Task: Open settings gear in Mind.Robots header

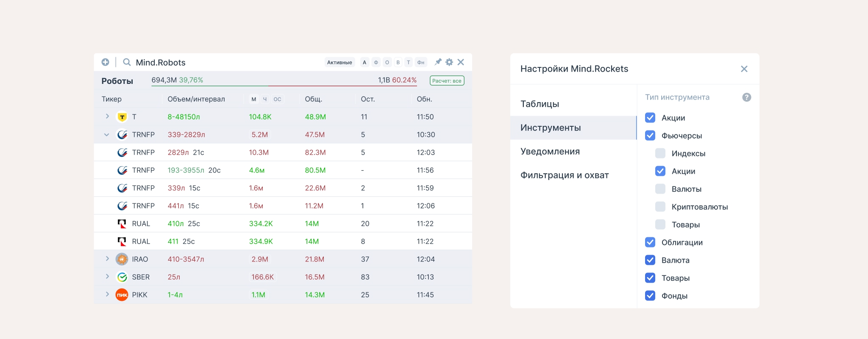Action: (449, 62)
